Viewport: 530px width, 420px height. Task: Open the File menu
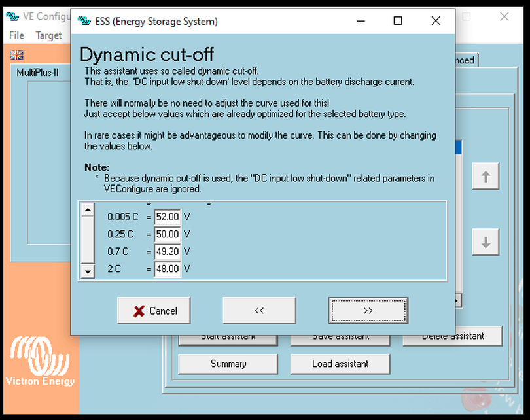click(x=16, y=35)
